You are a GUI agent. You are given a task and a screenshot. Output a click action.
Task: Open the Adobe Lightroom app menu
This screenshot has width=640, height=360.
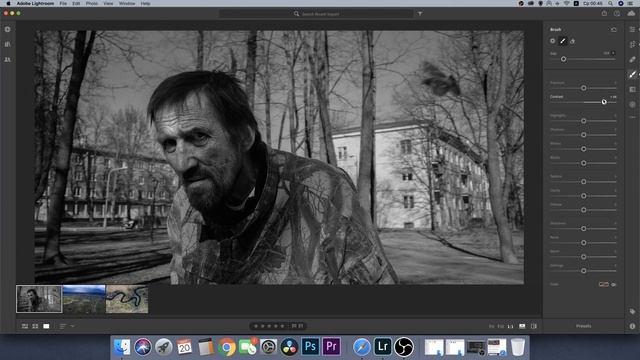[35, 3]
